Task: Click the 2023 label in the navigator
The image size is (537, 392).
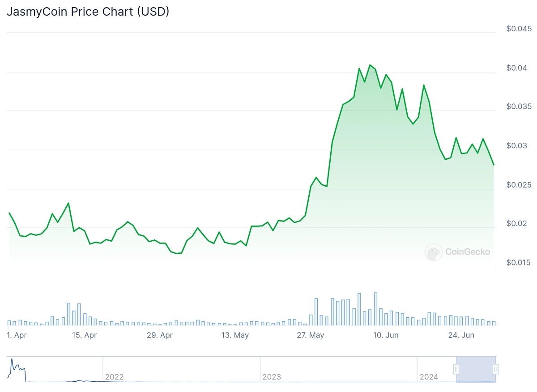Action: 272,377
